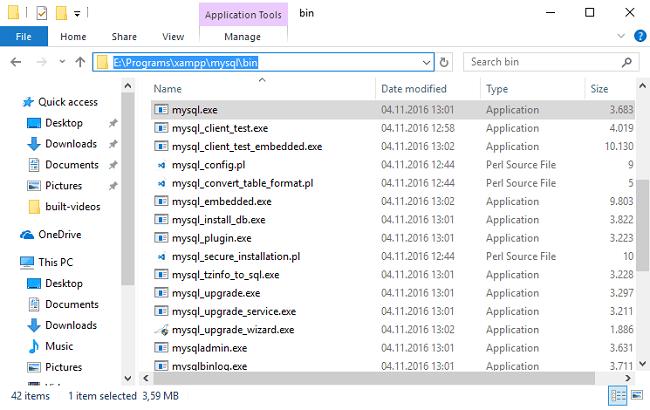Open the address bar history dropdown
Viewport: 650px width, 410px height.
click(427, 62)
